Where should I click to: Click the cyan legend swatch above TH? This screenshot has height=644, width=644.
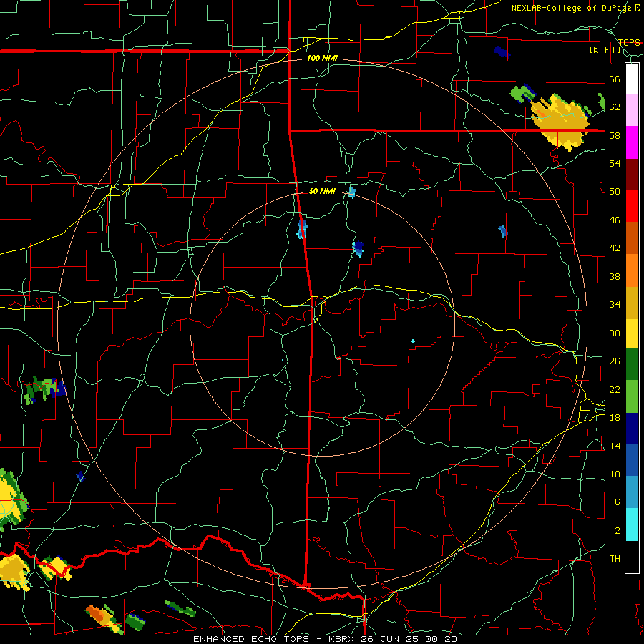[632, 525]
